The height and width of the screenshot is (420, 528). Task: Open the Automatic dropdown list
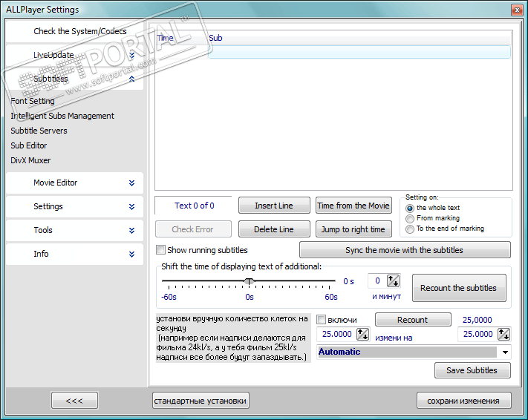505,352
